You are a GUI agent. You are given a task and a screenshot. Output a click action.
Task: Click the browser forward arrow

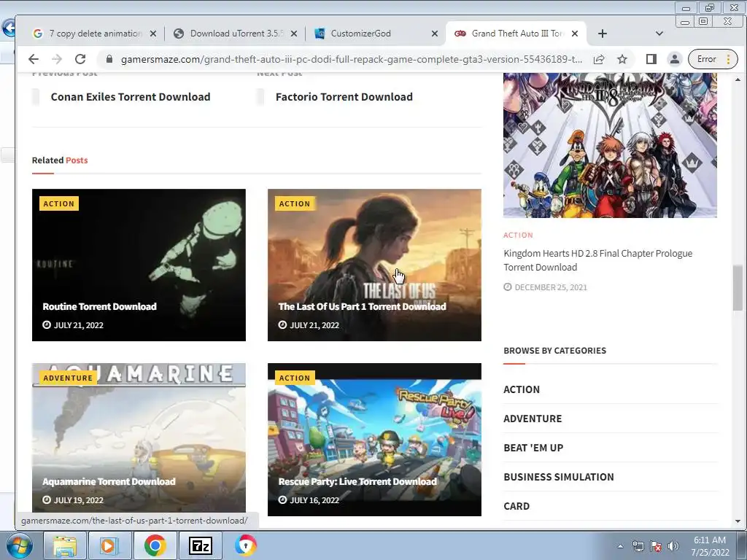coord(57,59)
